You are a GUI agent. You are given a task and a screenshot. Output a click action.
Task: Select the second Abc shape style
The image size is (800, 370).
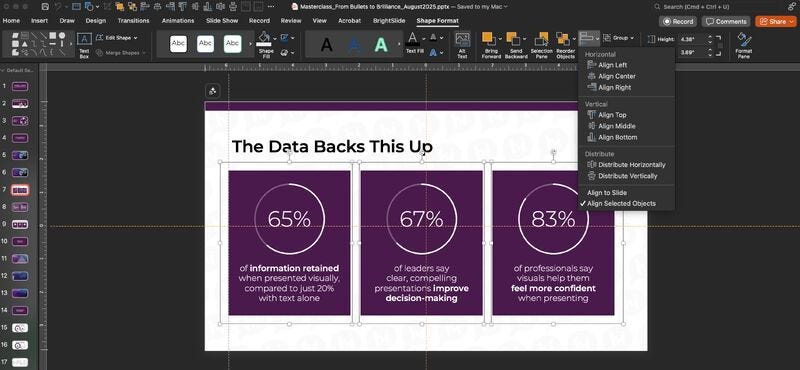[206, 44]
